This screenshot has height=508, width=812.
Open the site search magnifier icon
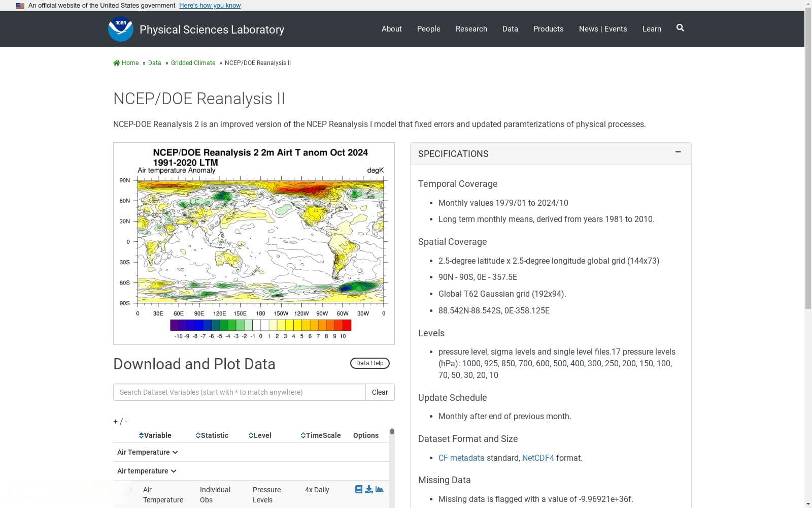pos(680,28)
